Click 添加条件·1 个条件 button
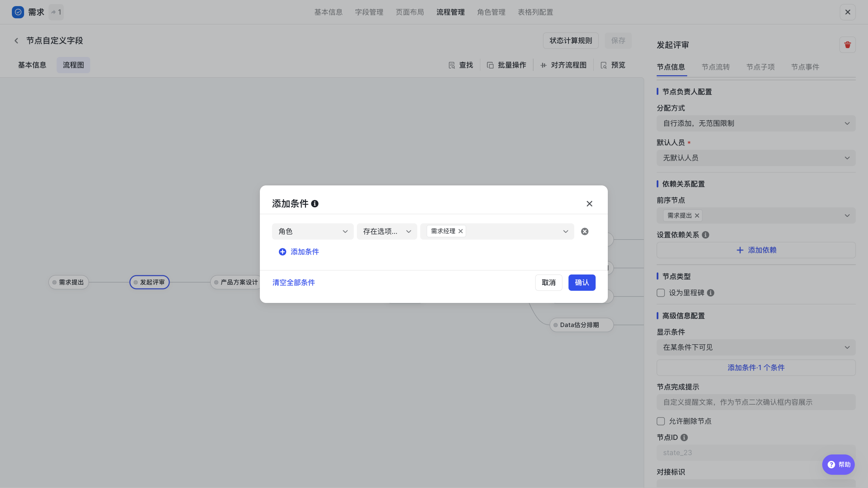The image size is (868, 488). pos(756,368)
